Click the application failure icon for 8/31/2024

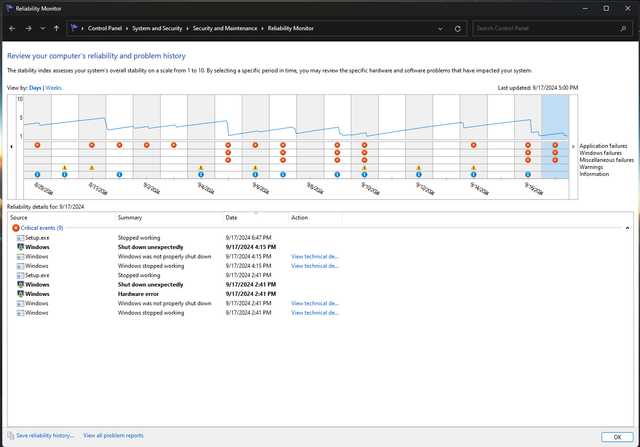pyautogui.click(x=92, y=145)
